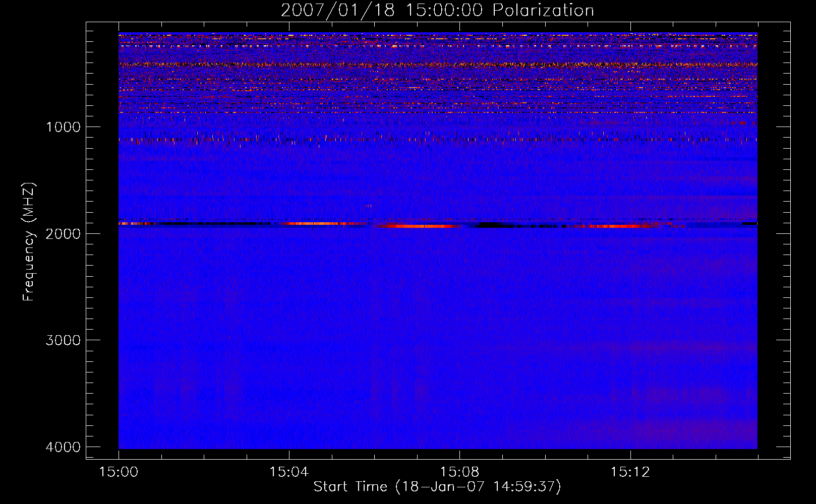Select the 2000 frequency tick label
Screen dimensions: 816x504
click(x=63, y=233)
